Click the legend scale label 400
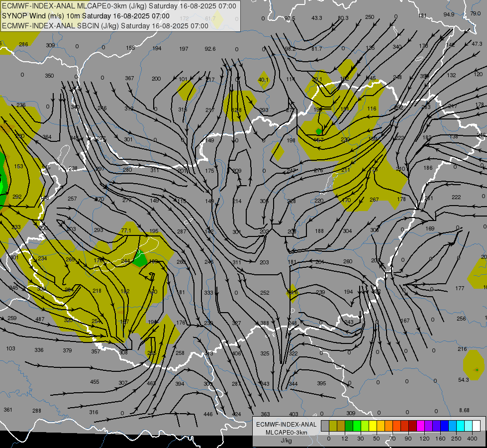The height and width of the screenshot is (448, 487). click(x=472, y=439)
